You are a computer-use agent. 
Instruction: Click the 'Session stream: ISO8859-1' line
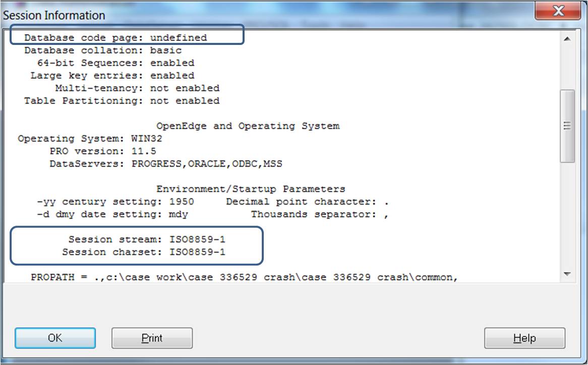click(147, 239)
